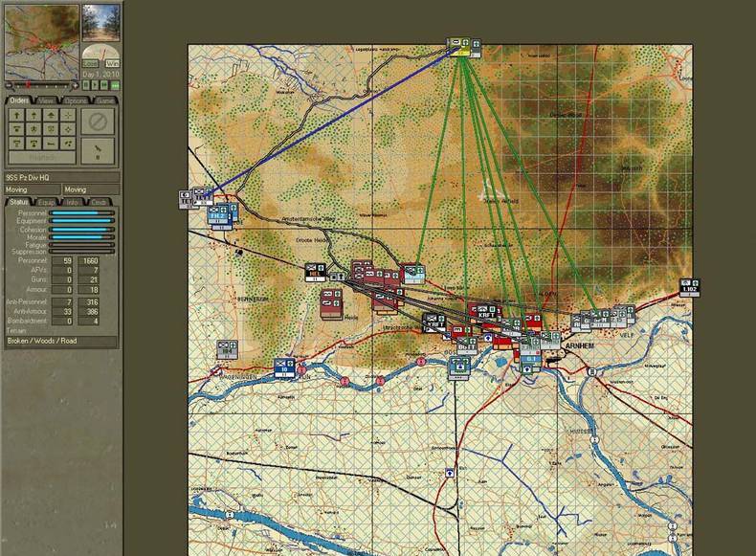Click the overview minimap
Screen dimensions: 756x556
(39, 41)
